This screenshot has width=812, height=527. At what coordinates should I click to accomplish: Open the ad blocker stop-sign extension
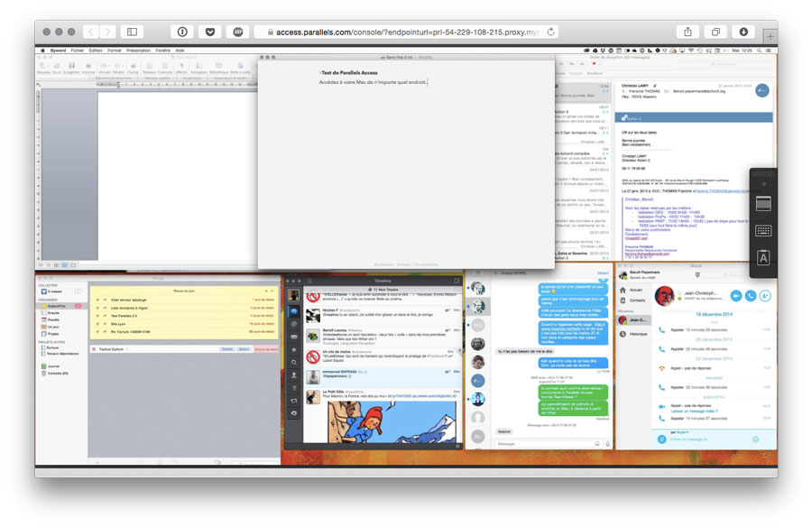(237, 32)
